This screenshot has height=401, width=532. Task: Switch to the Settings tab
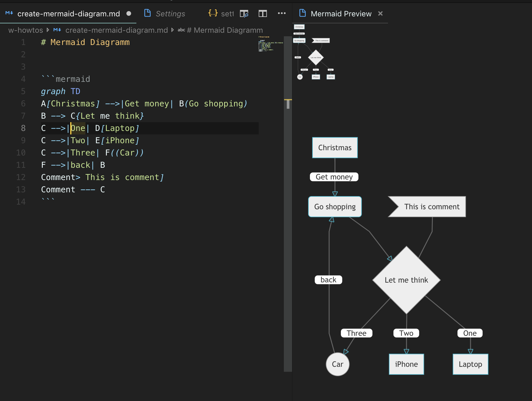pyautogui.click(x=170, y=14)
